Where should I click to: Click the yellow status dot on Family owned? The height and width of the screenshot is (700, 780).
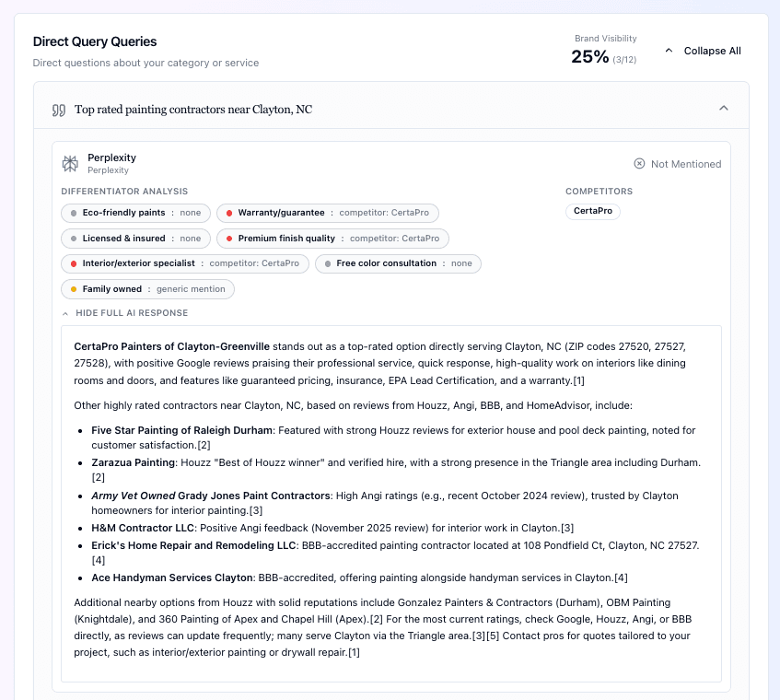pyautogui.click(x=73, y=289)
